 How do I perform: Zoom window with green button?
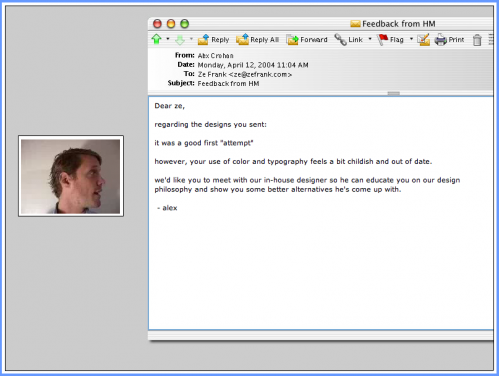tap(185, 24)
